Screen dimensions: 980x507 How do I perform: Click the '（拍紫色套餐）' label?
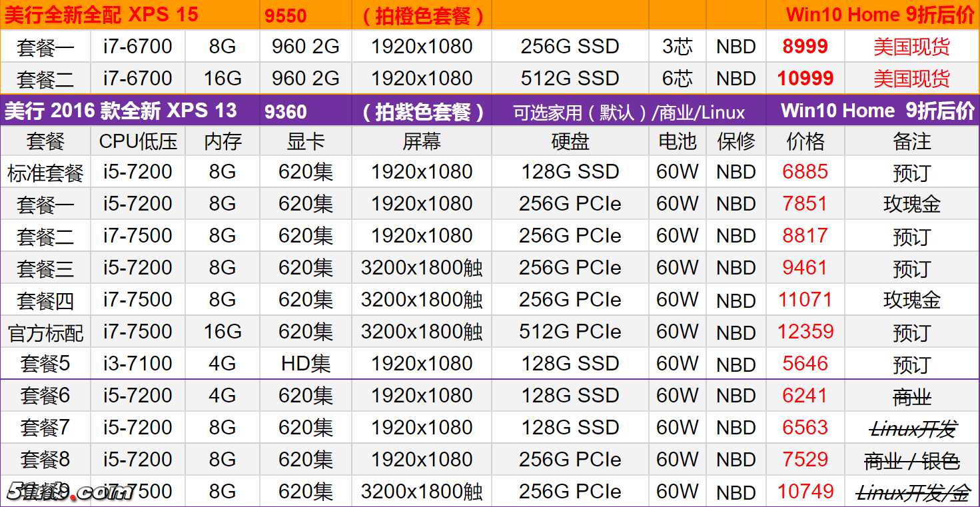(x=422, y=111)
